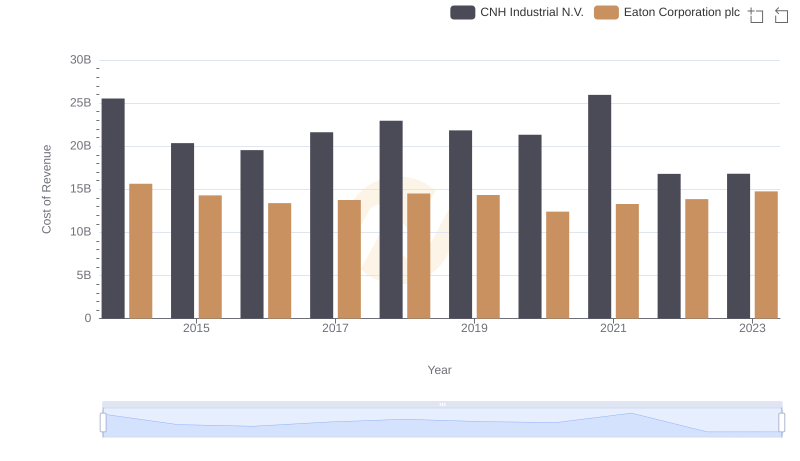Click the 2019 x-axis label

[474, 328]
